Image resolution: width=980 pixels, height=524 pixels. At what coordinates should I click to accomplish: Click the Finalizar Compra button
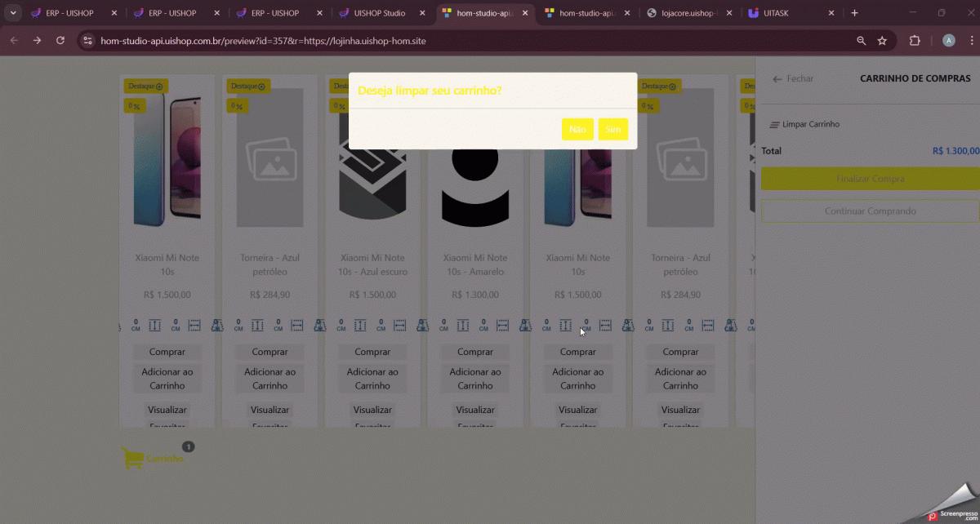coord(869,179)
